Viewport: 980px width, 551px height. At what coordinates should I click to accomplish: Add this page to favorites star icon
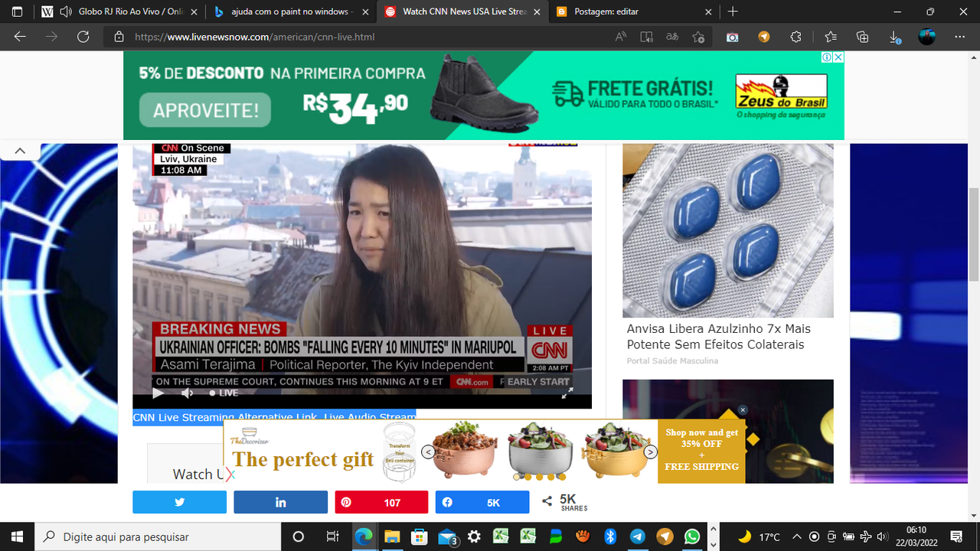697,37
